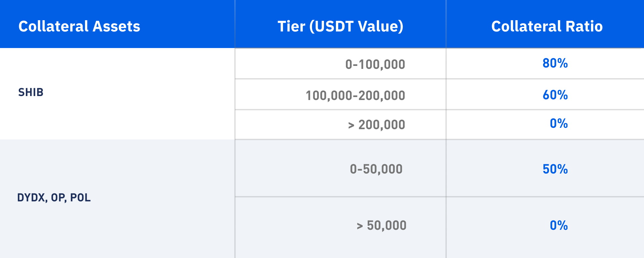This screenshot has height=258, width=644.
Task: Click the 80% collateral ratio value
Action: point(555,63)
